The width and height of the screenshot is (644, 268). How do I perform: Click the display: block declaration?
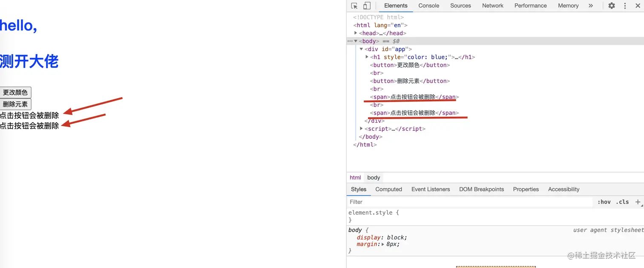(382, 237)
